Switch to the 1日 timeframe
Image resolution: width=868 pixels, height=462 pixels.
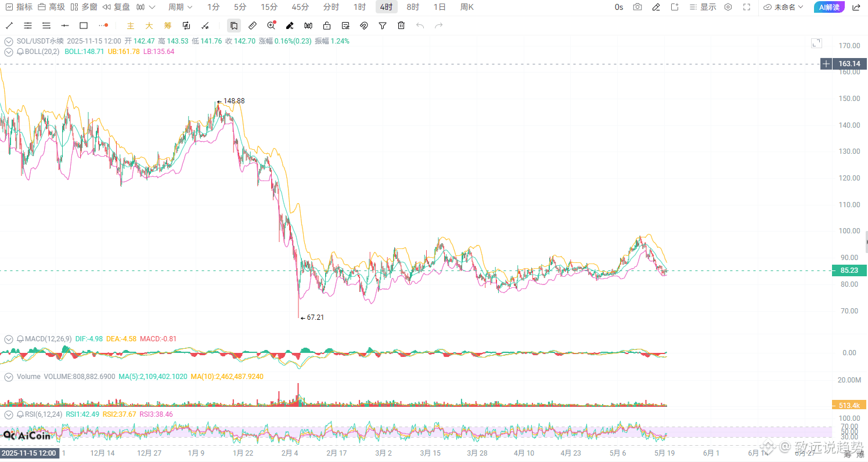coord(440,7)
